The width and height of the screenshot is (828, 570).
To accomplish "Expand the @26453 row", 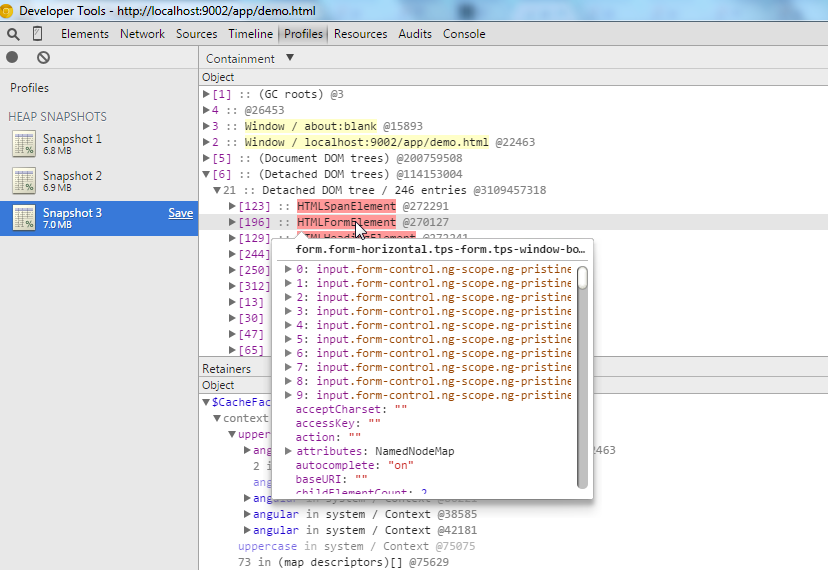I will (206, 110).
